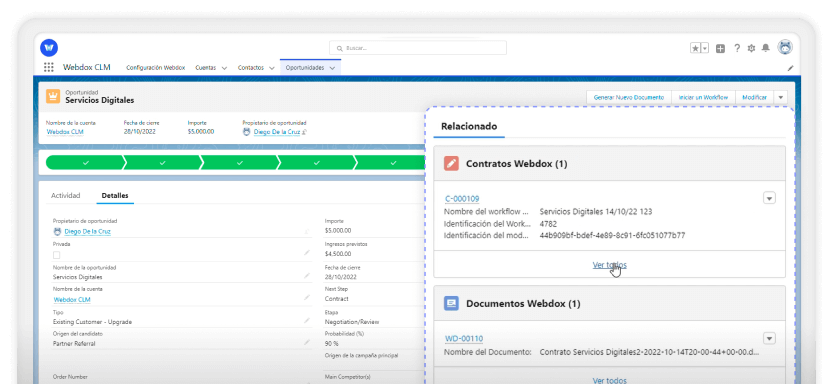832x384 pixels.
Task: Click Generar Nuevo Documento button
Action: coord(629,98)
